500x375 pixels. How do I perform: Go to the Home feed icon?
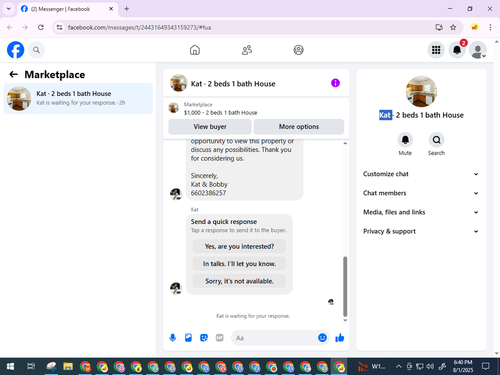pyautogui.click(x=195, y=50)
